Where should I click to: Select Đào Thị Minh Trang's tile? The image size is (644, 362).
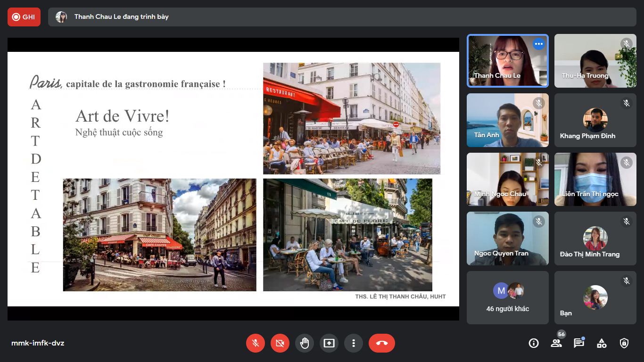pyautogui.click(x=595, y=239)
